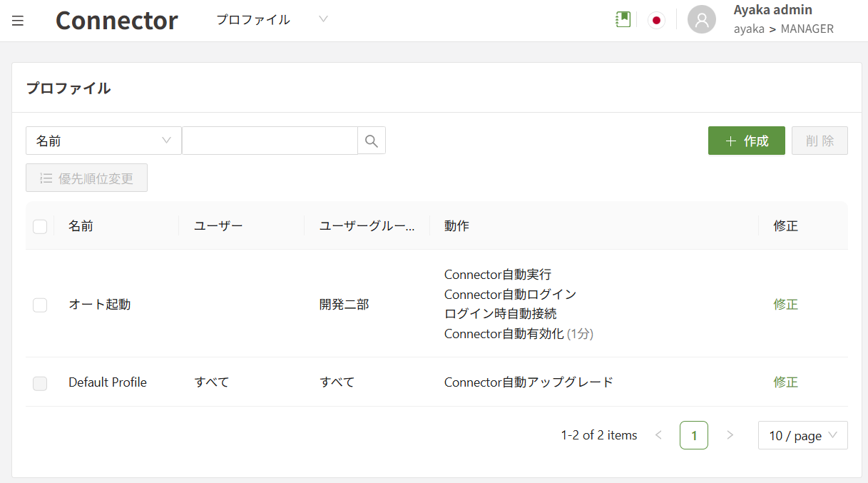Screen dimensions: 868x483
Task: Go to the next page arrow
Action: tap(730, 434)
